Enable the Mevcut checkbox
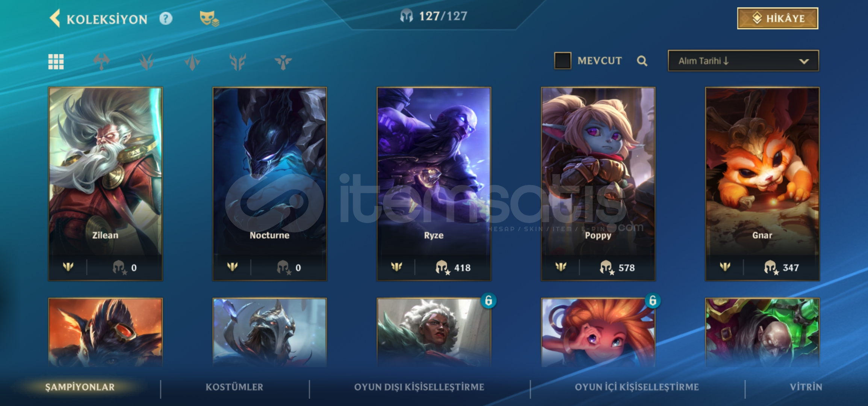Viewport: 868px width, 406px height. [x=563, y=61]
